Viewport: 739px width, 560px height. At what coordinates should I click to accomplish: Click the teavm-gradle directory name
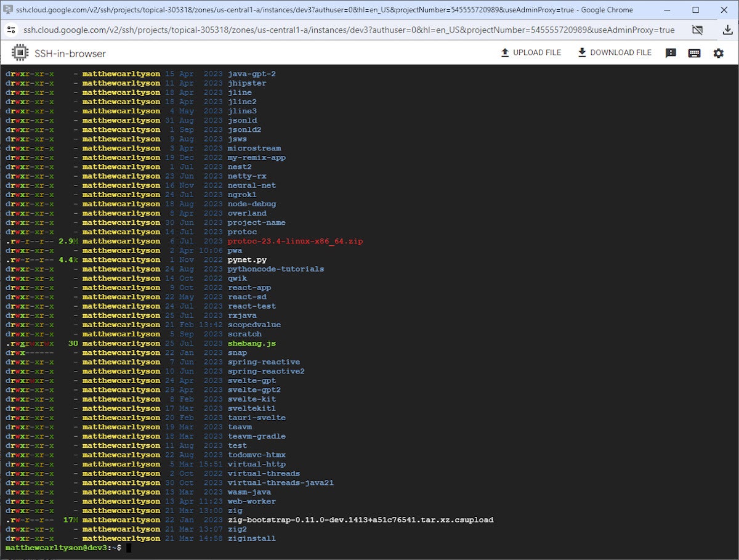coord(257,436)
